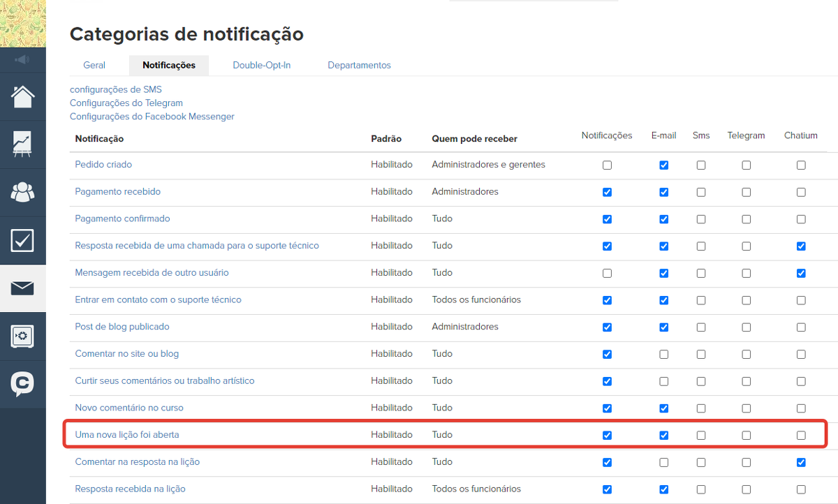Open configurações de SMS link
The height and width of the screenshot is (504, 838).
pyautogui.click(x=115, y=89)
